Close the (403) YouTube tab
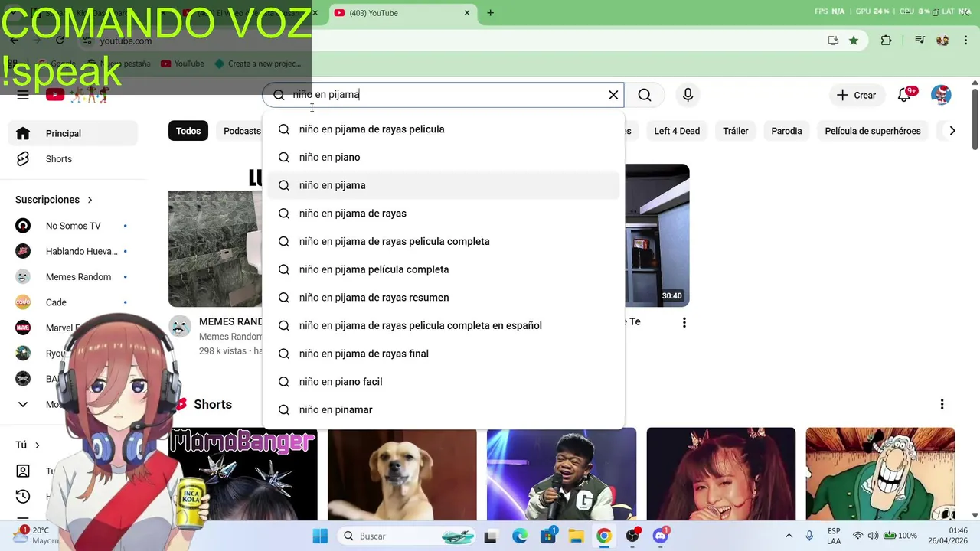 (467, 13)
